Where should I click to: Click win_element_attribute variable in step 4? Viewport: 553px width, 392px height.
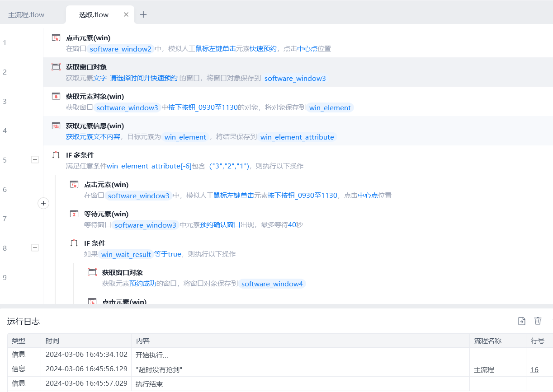298,137
